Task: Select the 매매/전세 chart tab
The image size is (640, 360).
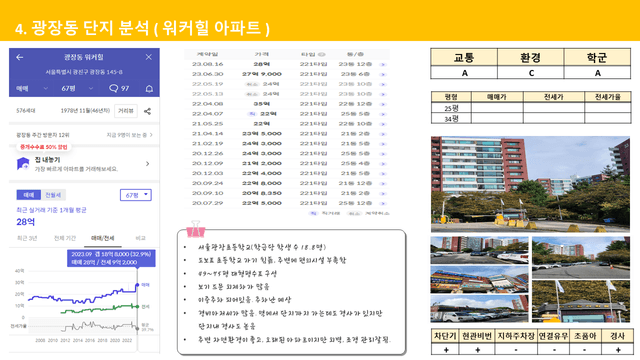Action: pos(102,238)
